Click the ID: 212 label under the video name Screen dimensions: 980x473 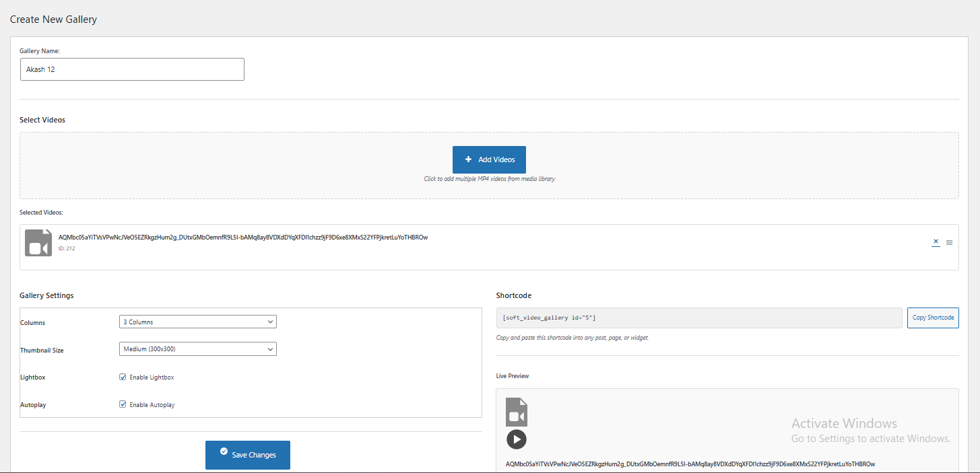tap(66, 249)
